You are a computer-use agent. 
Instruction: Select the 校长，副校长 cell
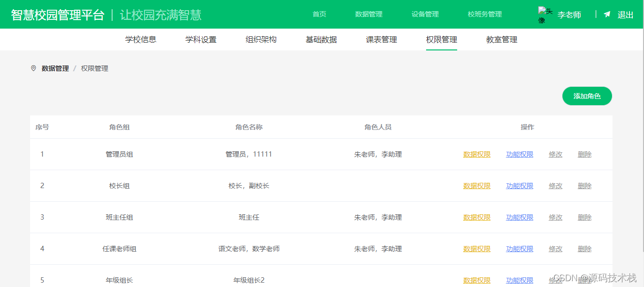[x=249, y=186]
